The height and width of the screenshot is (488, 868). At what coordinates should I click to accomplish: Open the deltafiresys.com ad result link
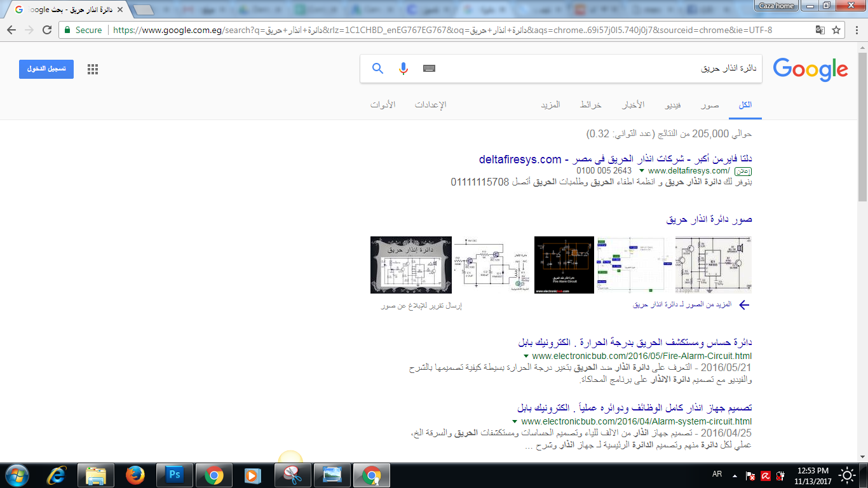tap(615, 159)
